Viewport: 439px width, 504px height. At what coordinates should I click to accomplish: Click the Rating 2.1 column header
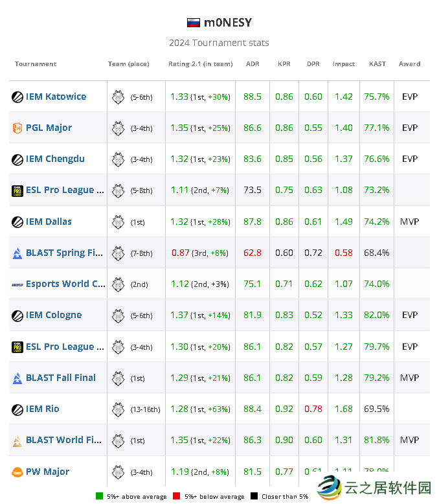(200, 64)
